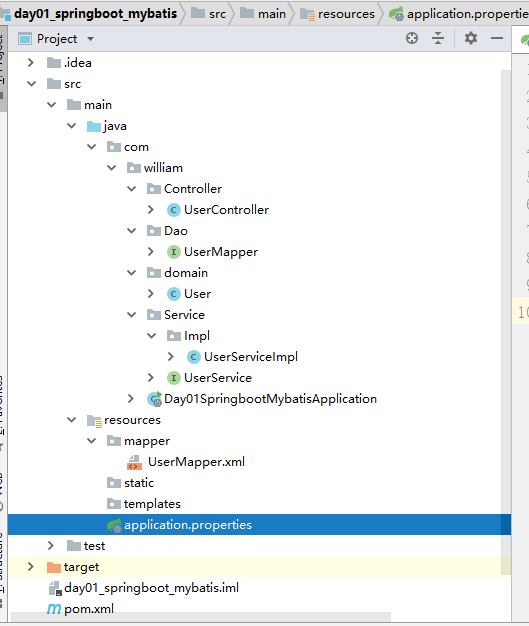Collapse the william package chevron
The height and width of the screenshot is (626, 529).
coord(111,168)
